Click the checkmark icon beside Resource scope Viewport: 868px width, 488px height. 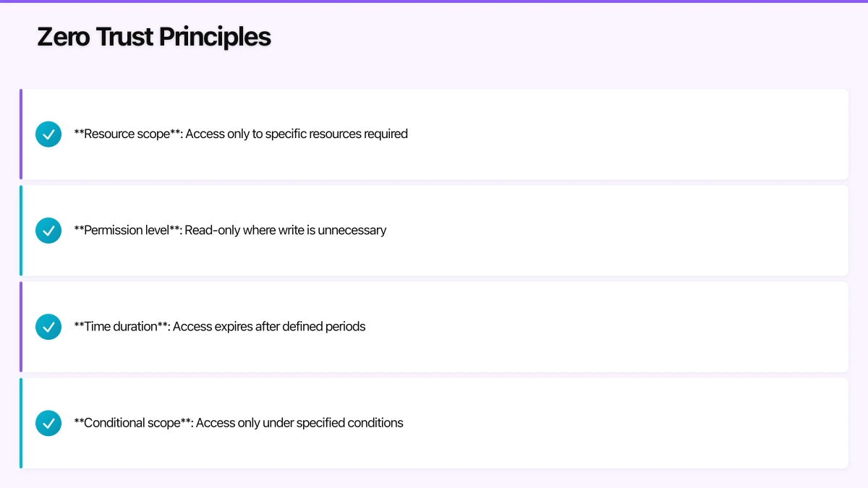[x=48, y=134]
